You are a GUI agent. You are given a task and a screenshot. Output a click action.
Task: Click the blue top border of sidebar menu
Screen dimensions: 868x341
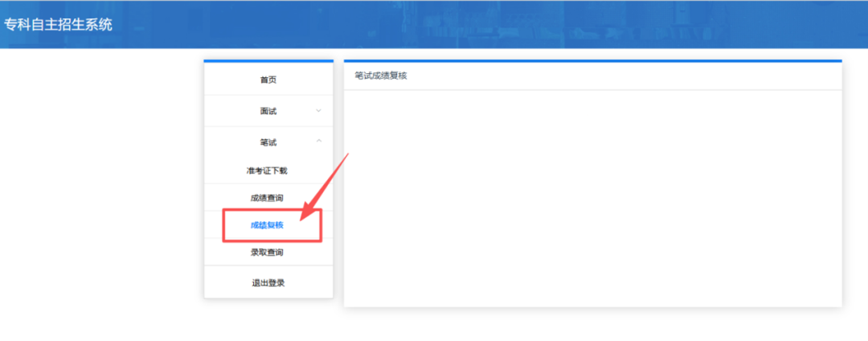268,61
